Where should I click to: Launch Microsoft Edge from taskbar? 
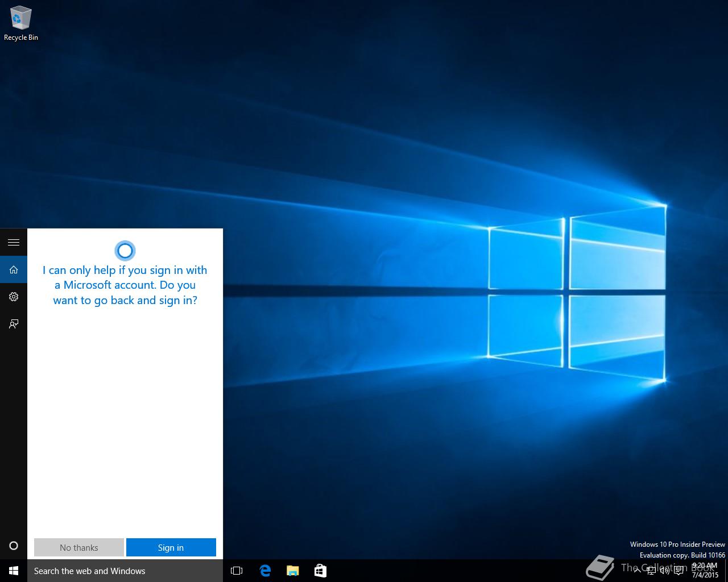tap(265, 571)
